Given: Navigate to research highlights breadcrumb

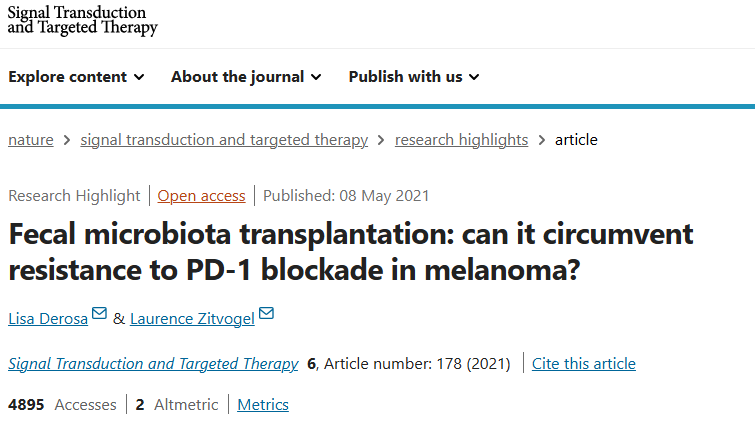Looking at the screenshot, I should [461, 140].
